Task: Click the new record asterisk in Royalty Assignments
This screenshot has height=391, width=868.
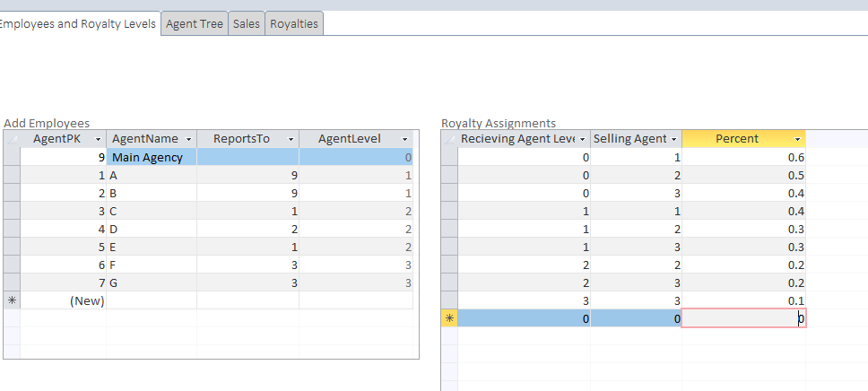Action: [449, 318]
